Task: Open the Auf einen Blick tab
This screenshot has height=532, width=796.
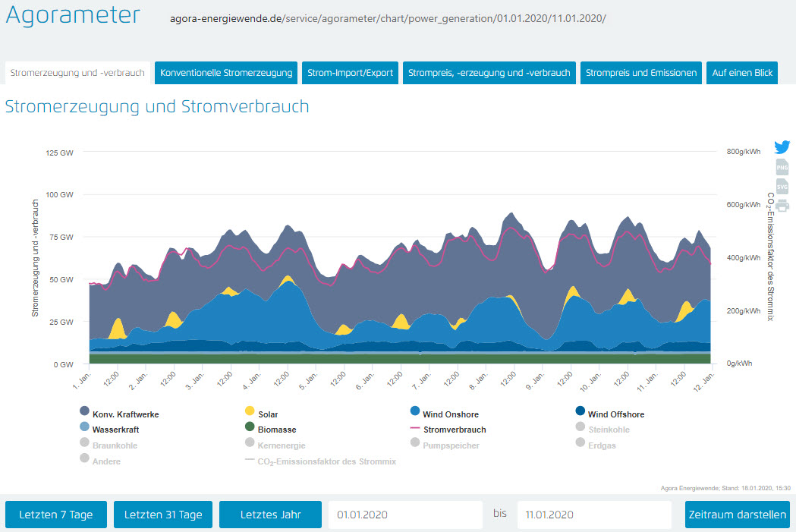Action: (741, 73)
